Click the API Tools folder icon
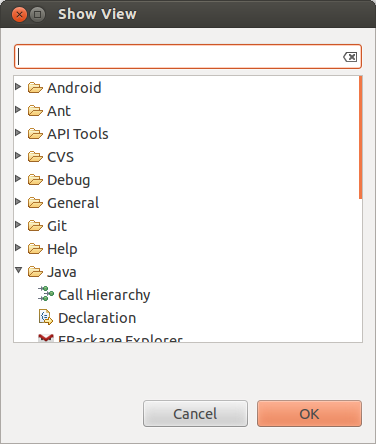This screenshot has height=444, width=376. tap(35, 134)
